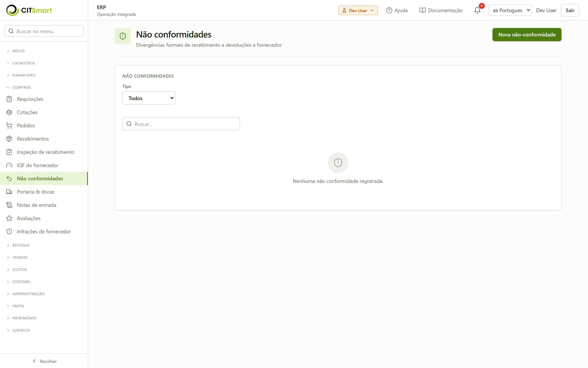The width and height of the screenshot is (588, 368).
Task: Click the Ajuda question mark icon
Action: (389, 10)
